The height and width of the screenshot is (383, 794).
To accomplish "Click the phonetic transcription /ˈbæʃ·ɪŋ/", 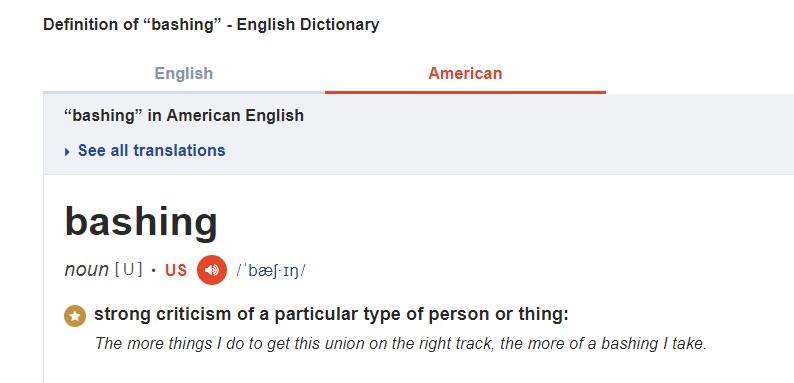I will (x=271, y=271).
